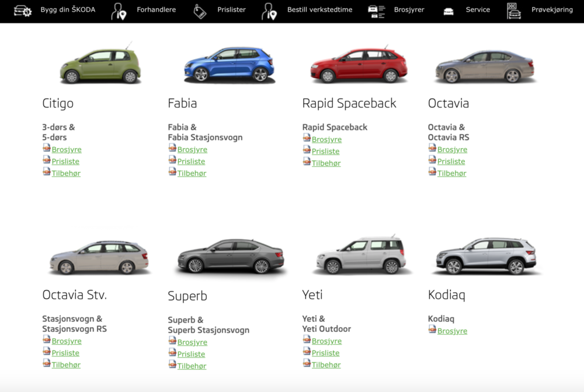Open the Rapid Spaceback Brosjyre link

[326, 140]
